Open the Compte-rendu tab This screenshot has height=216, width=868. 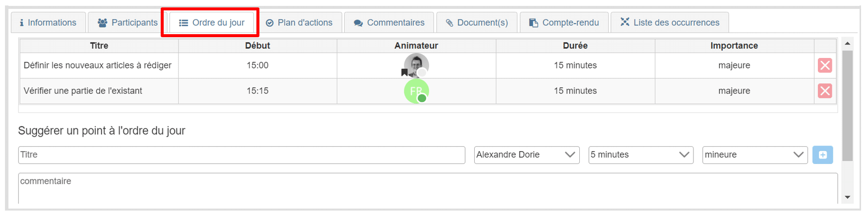(x=564, y=23)
